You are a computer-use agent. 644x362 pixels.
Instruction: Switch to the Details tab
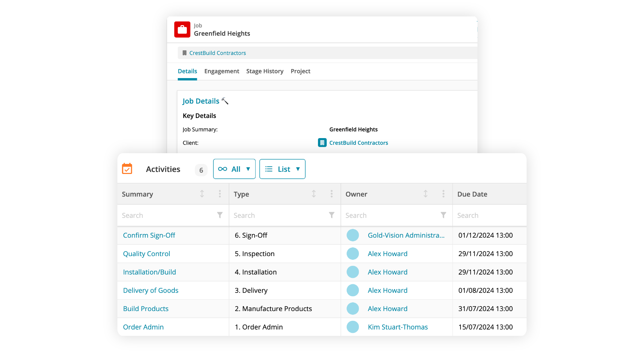point(187,71)
